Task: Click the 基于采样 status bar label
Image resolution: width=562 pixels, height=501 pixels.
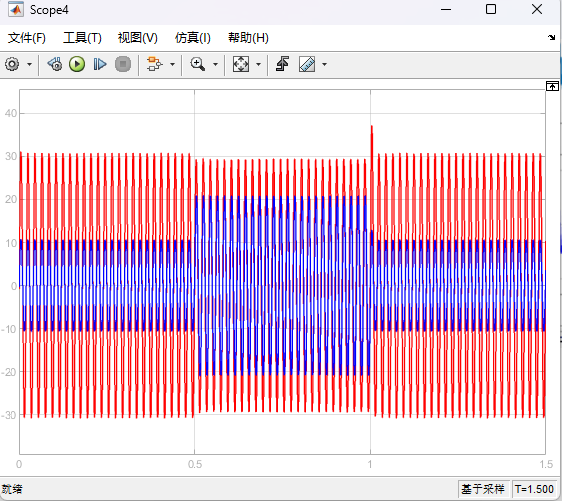Action: [x=482, y=489]
